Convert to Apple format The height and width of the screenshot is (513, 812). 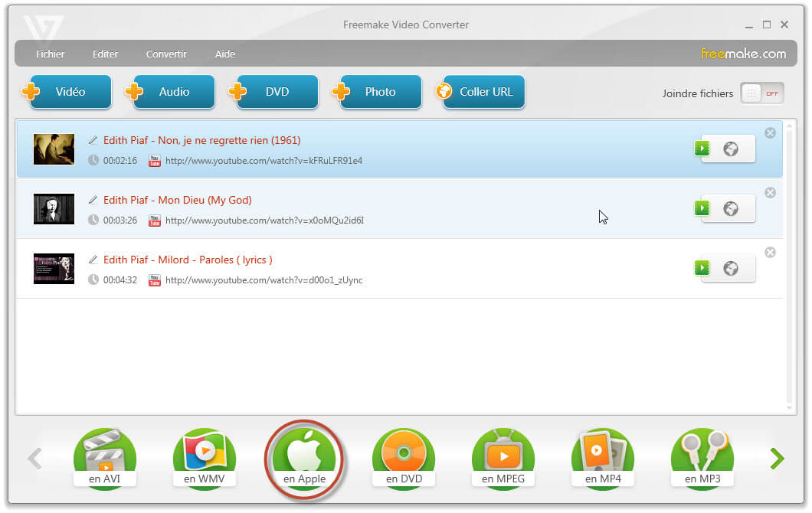[x=305, y=459]
